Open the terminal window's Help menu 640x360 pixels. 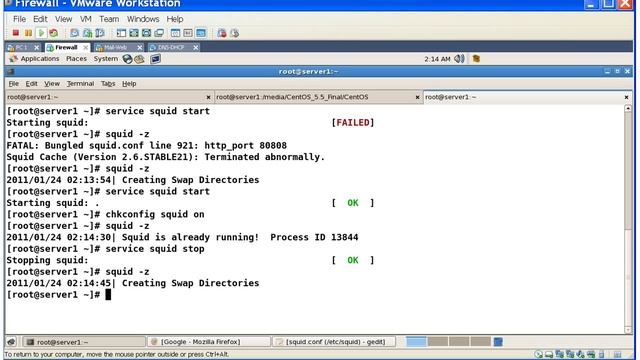pyautogui.click(x=129, y=84)
